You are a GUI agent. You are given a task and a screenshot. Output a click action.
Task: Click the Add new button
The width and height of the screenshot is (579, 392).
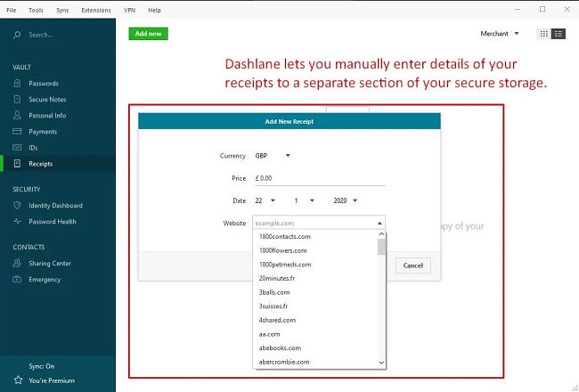[148, 34]
